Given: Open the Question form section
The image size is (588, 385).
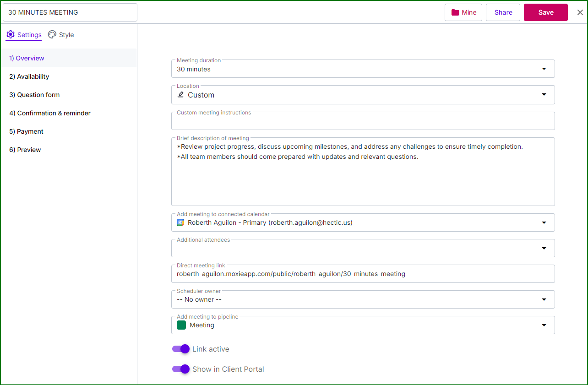Looking at the screenshot, I should (34, 95).
